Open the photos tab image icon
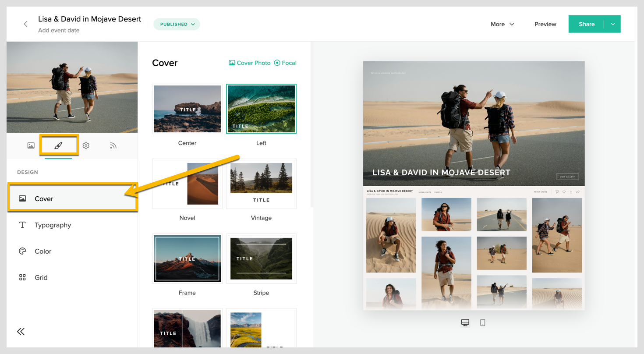Screen dimensions: 644x354 31,145
